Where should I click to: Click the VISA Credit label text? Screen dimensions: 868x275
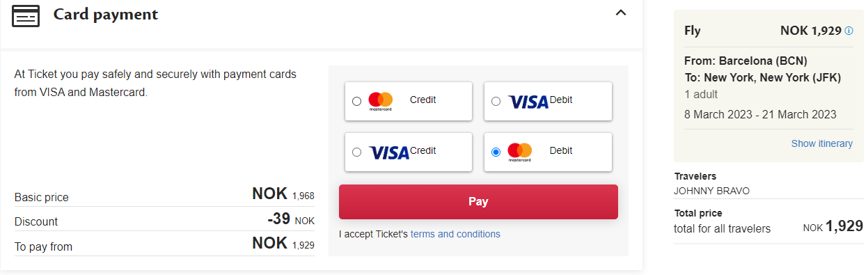point(423,150)
